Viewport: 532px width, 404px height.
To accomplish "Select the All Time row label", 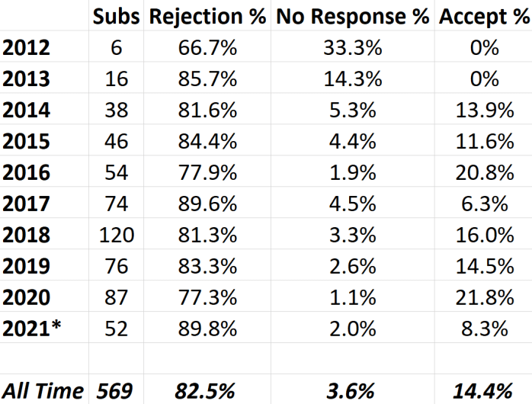I will pyautogui.click(x=42, y=390).
